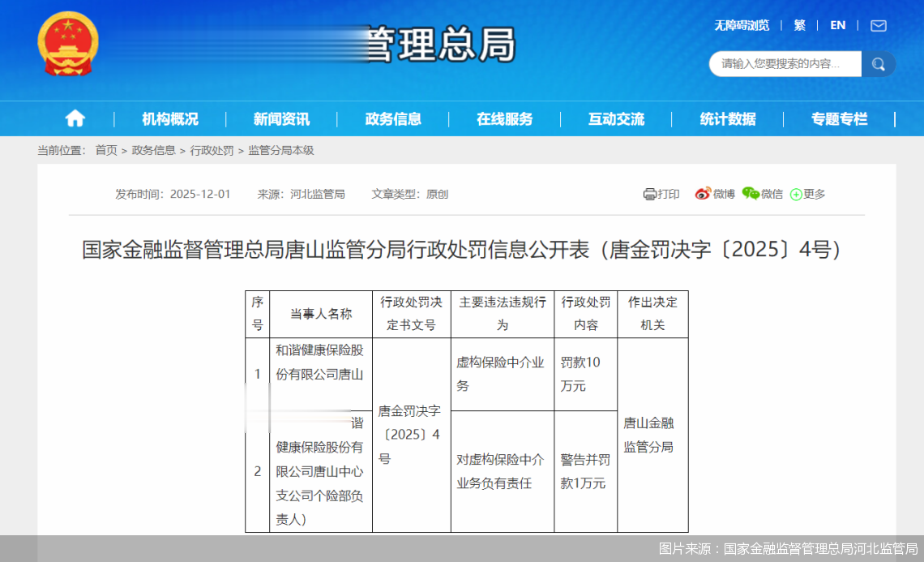Open 新闻资讯 menu

(281, 119)
